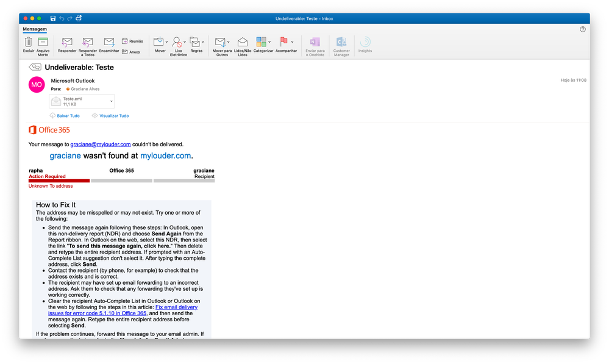Open the Insights add-in

pyautogui.click(x=365, y=45)
